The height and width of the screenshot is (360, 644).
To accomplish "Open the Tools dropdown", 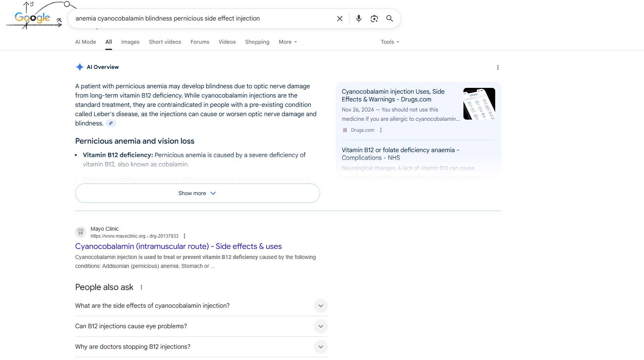I will coord(390,42).
